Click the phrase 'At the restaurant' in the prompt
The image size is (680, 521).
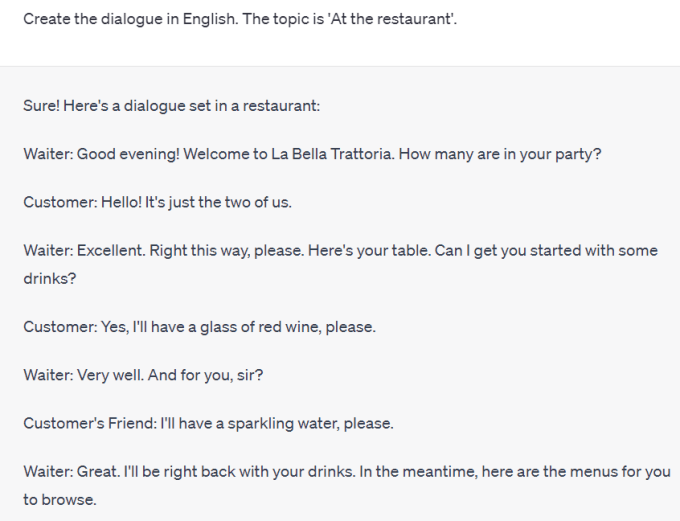tap(391, 19)
